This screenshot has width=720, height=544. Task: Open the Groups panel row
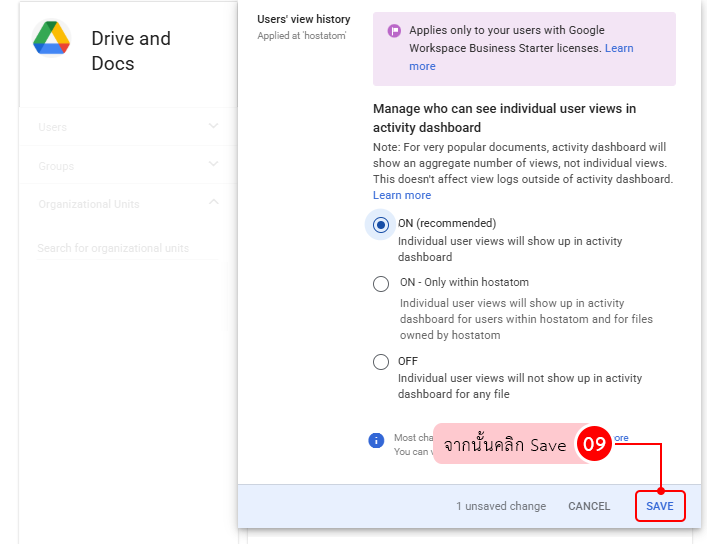point(128,165)
